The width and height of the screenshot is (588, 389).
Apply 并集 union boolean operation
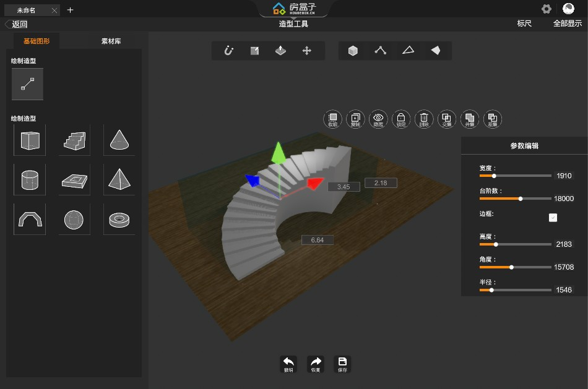(470, 119)
